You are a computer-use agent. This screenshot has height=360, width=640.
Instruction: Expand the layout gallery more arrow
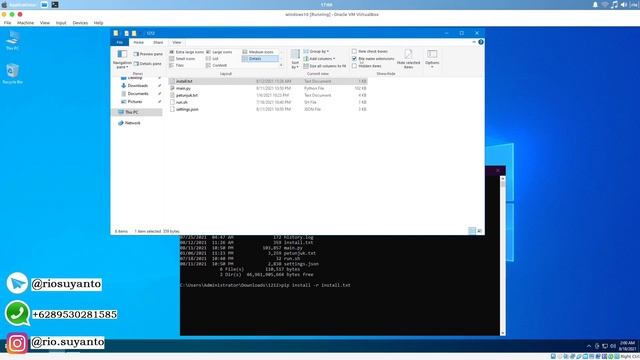[x=281, y=65]
